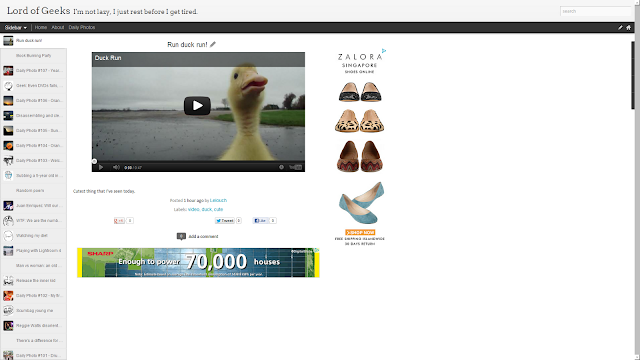
Task: Open 'Reggie Watts disorient...' sidebar post
Action: click(x=33, y=326)
